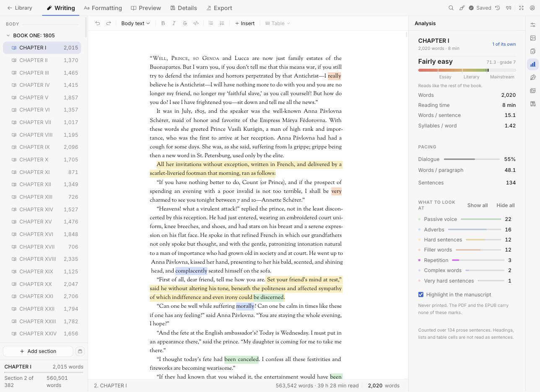Click the section icon for CHAPTER II
The image size is (540, 392).
tap(14, 60)
